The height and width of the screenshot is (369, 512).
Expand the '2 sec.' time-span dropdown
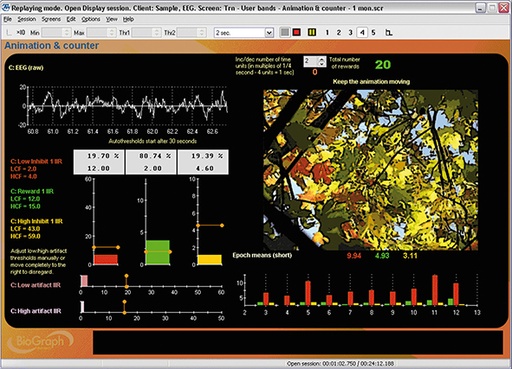click(x=269, y=33)
